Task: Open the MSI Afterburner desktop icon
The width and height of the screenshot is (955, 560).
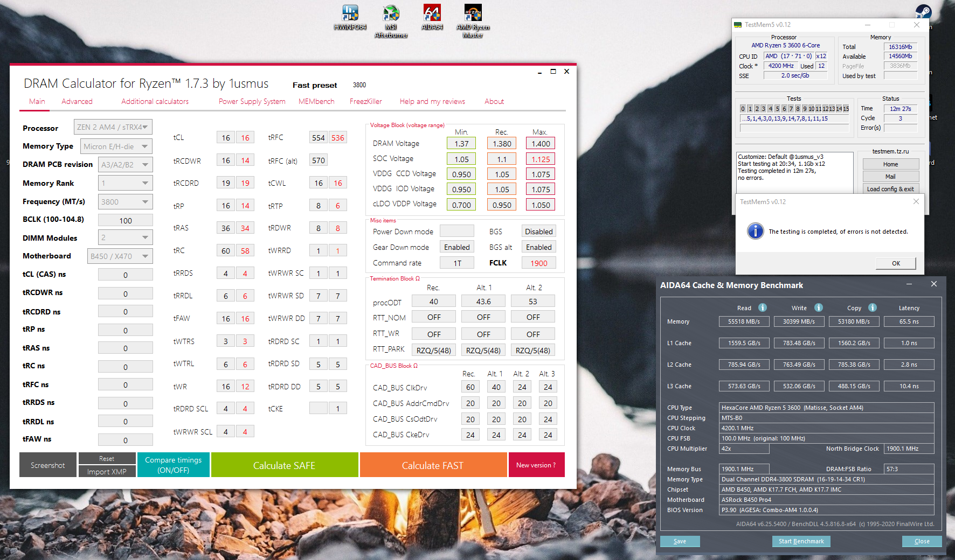Action: click(x=391, y=22)
